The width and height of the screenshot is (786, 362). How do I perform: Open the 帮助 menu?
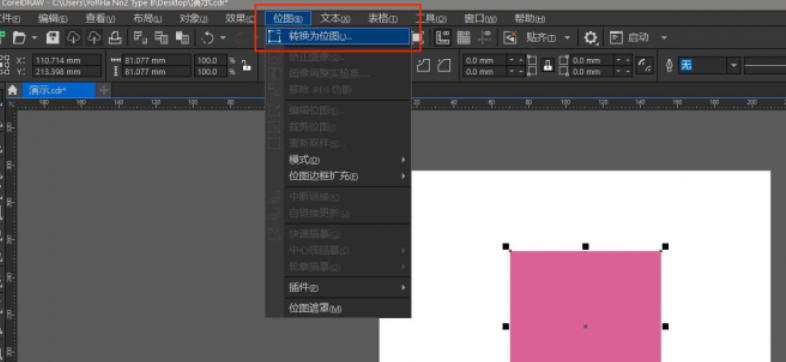point(530,19)
